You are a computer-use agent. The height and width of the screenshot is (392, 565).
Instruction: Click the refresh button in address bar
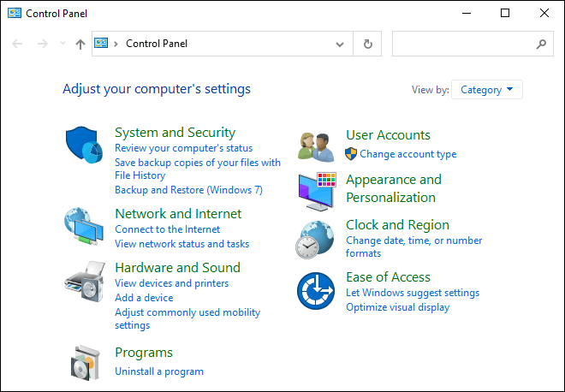click(367, 44)
